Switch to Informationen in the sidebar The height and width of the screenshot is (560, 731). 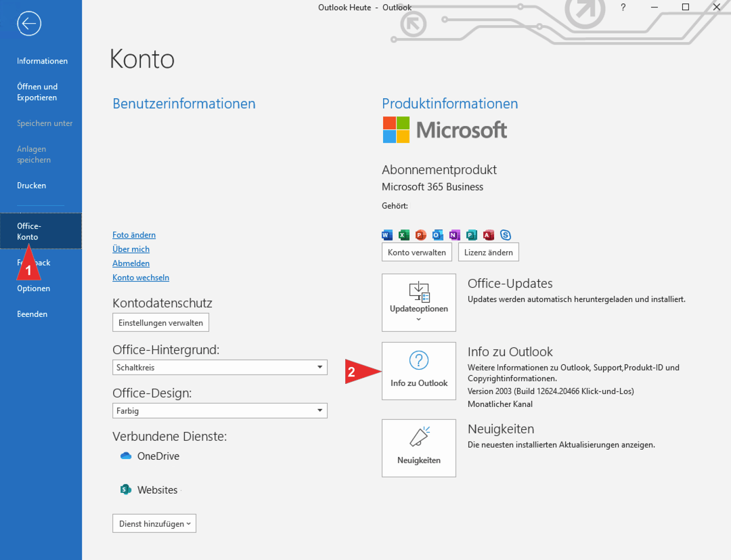[x=42, y=60]
